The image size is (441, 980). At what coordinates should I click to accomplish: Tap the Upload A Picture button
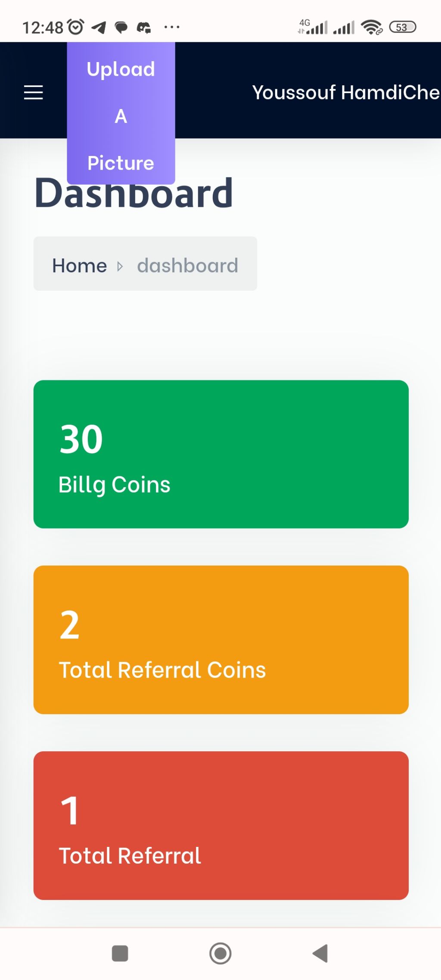point(121,113)
